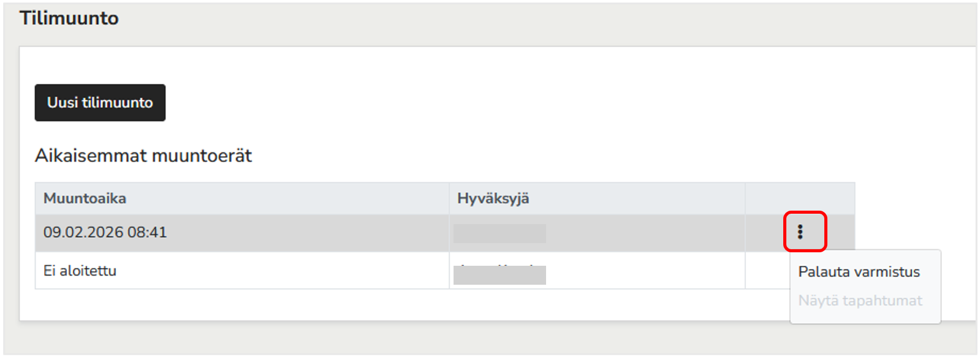Click the redacted approver in Ei aloitettu row
Image resolution: width=980 pixels, height=357 pixels.
(x=499, y=274)
